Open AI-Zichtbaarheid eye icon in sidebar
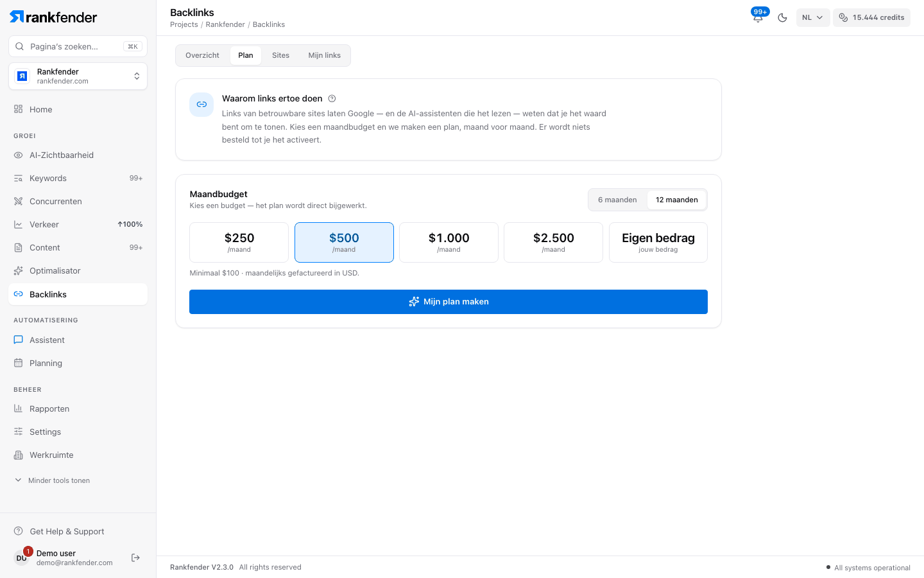924x578 pixels. click(19, 155)
